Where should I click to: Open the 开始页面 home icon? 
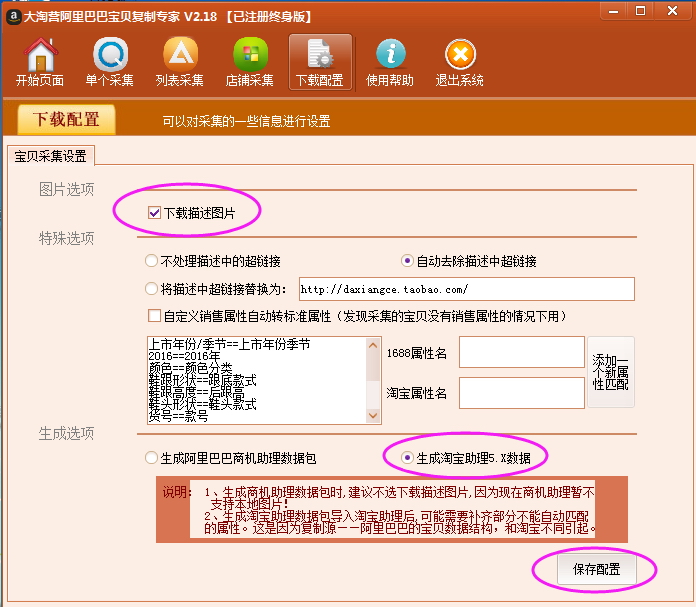(x=40, y=62)
